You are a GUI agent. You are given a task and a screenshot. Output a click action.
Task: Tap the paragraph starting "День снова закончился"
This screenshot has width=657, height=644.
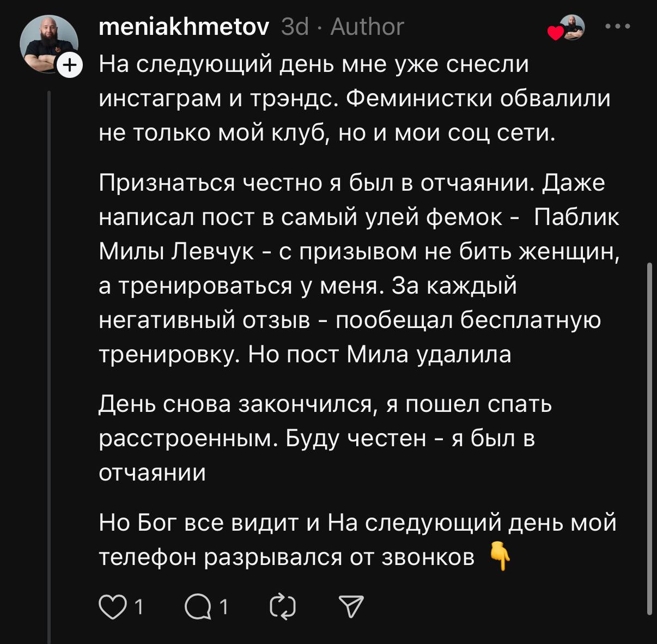click(x=325, y=438)
